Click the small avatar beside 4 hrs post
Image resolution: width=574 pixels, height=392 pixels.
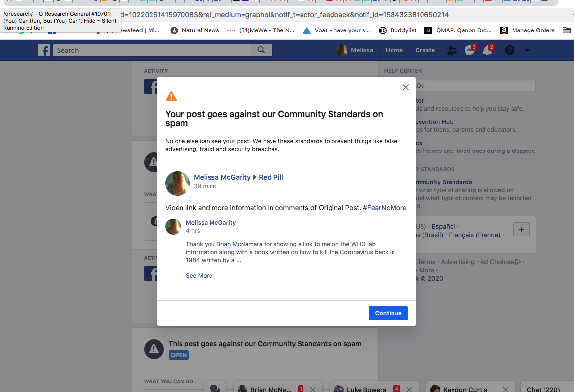173,227
